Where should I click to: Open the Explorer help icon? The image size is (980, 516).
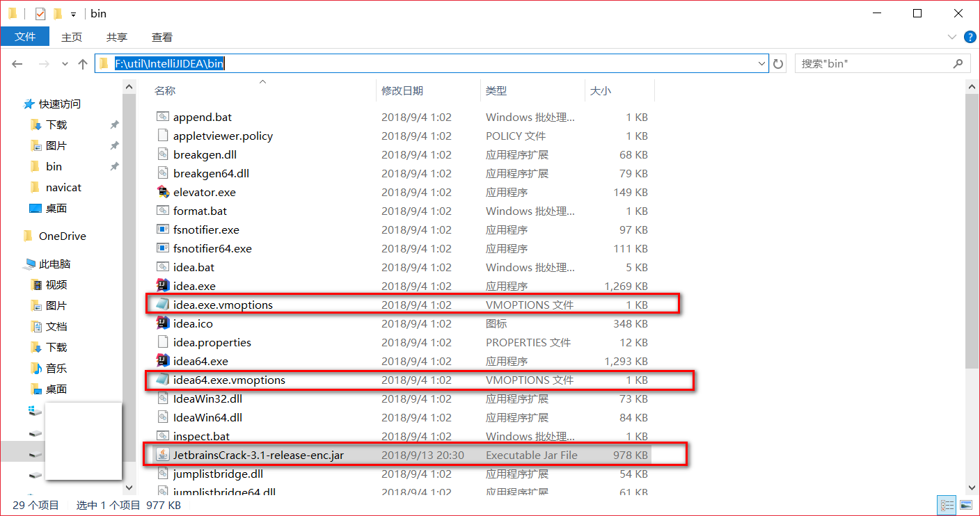point(969,37)
